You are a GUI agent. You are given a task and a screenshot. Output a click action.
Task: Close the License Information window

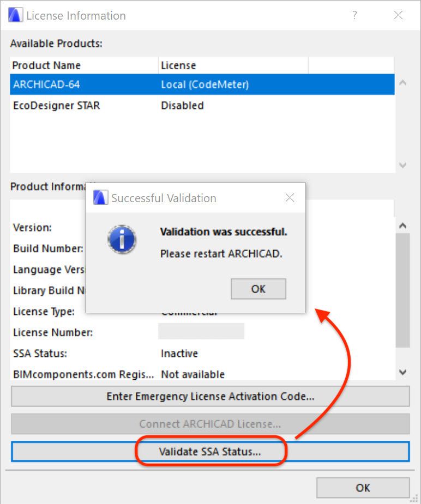(x=398, y=15)
